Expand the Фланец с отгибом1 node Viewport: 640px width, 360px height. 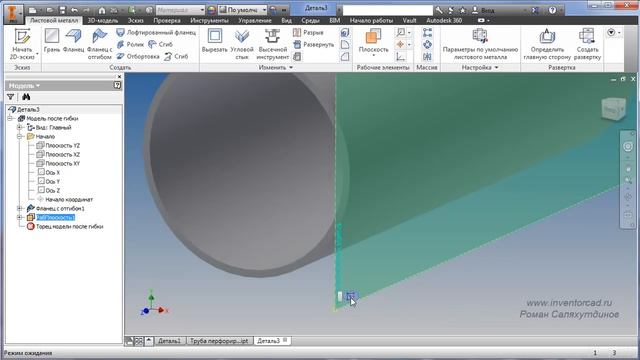[x=19, y=209]
